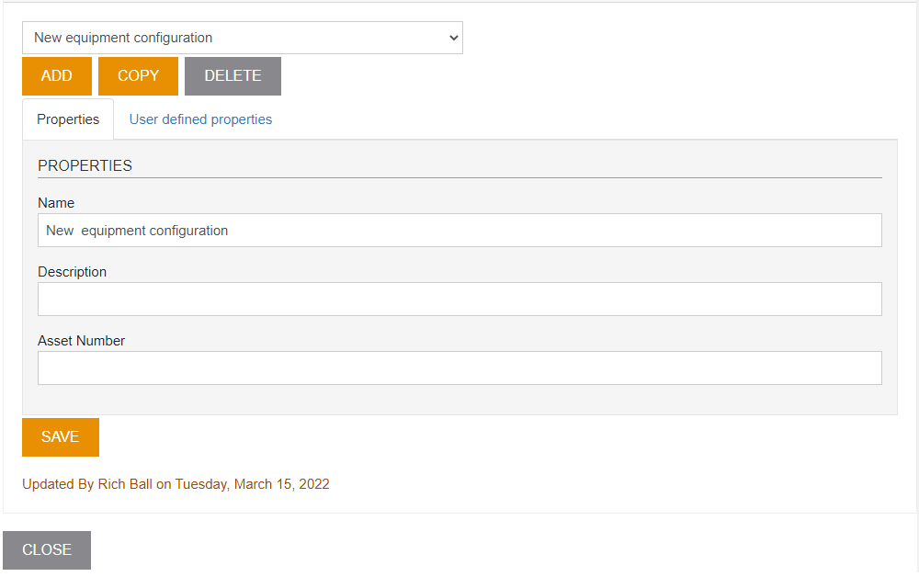Viewport: 919px width, 588px height.
Task: Click the Asset Number label
Action: pyautogui.click(x=81, y=341)
